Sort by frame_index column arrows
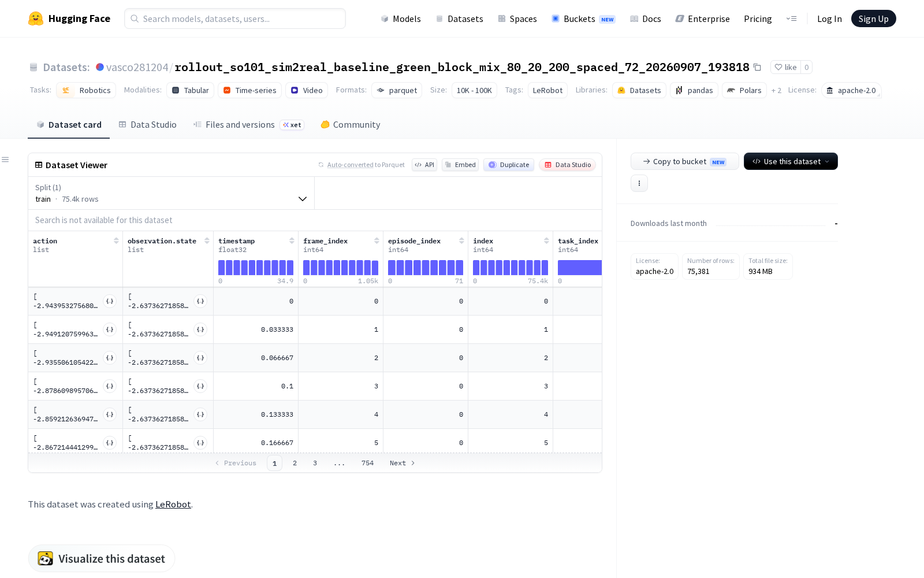The width and height of the screenshot is (924, 578). pyautogui.click(x=377, y=241)
